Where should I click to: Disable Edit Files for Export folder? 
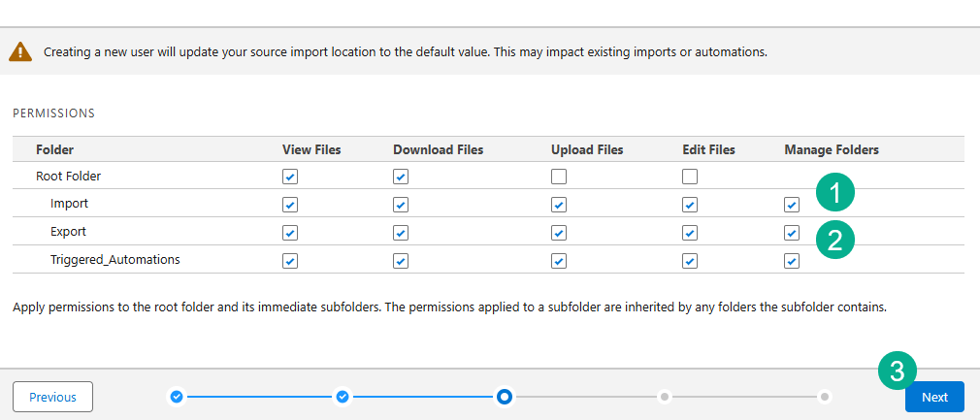[689, 233]
